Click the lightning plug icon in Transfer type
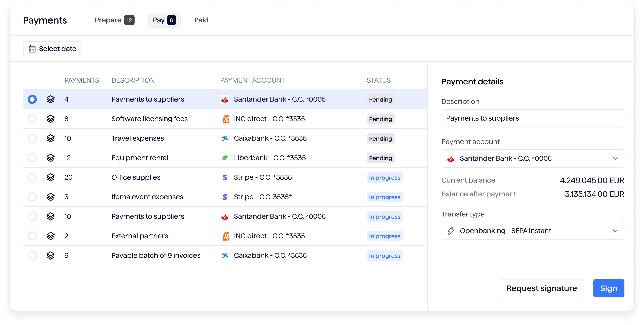Image resolution: width=644 pixels, height=325 pixels. coord(451,231)
